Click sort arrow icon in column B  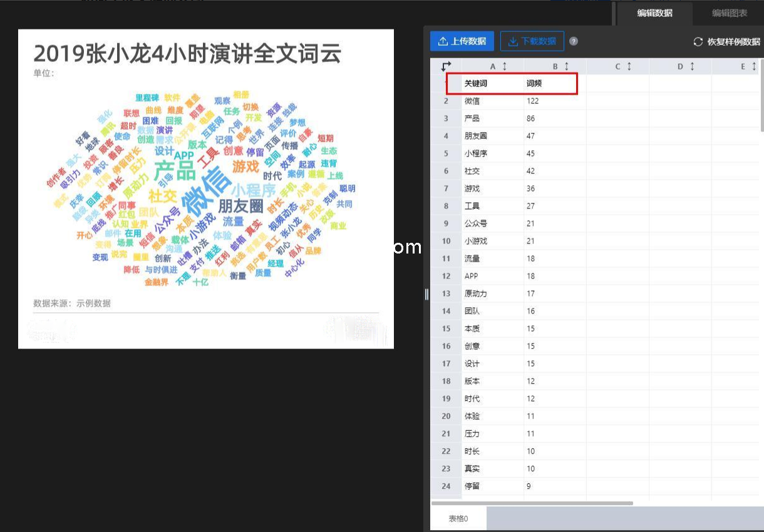567,66
